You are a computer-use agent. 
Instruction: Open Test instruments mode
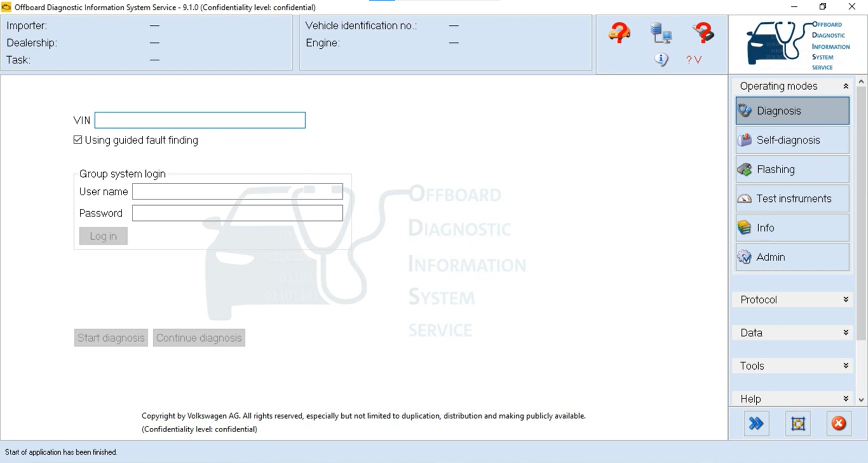coord(792,199)
